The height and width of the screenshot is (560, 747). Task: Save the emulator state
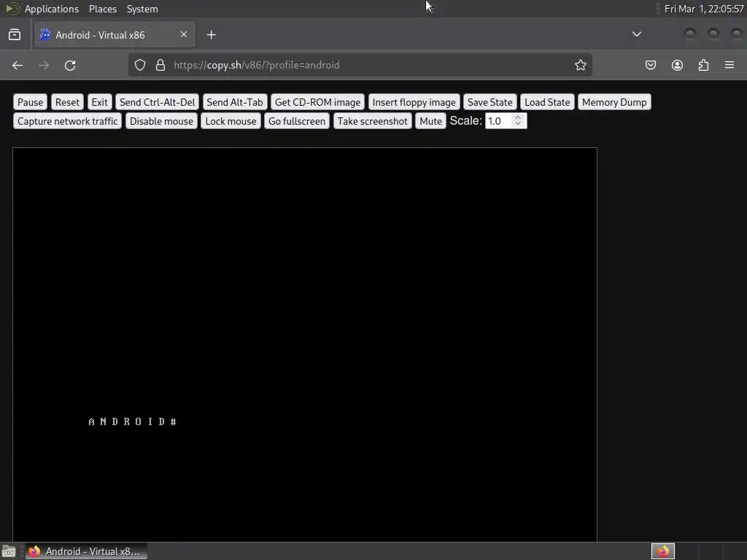point(489,102)
